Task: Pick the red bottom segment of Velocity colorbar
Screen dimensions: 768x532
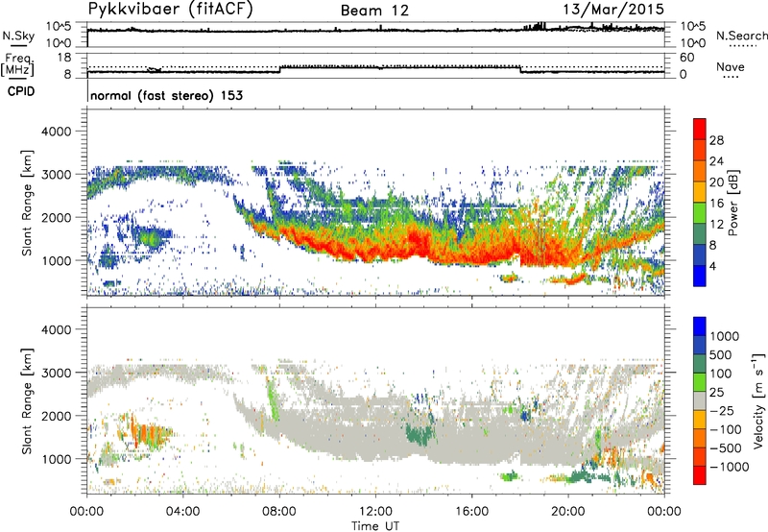Action: point(700,475)
